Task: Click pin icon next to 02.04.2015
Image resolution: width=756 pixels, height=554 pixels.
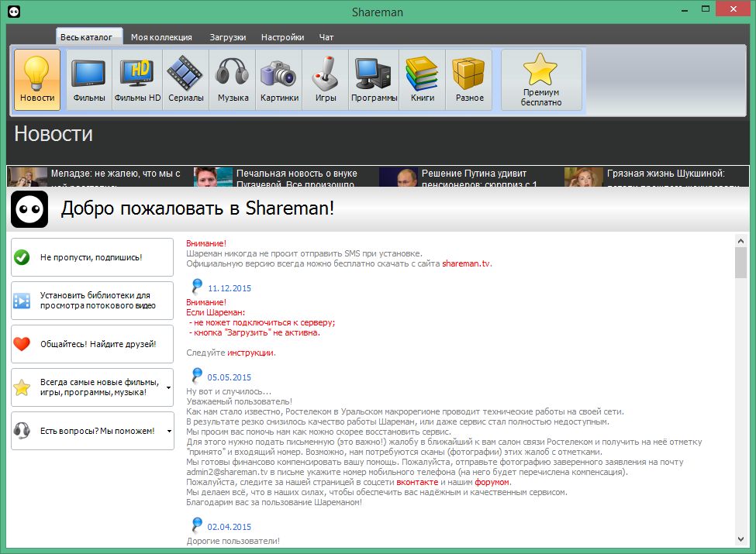Action: click(197, 525)
